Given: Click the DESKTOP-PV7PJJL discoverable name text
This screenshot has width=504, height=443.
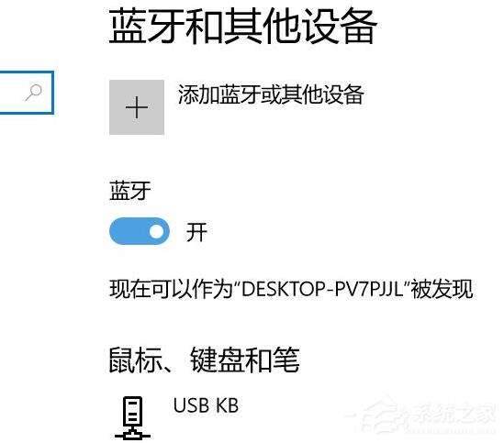Looking at the screenshot, I should [x=322, y=289].
